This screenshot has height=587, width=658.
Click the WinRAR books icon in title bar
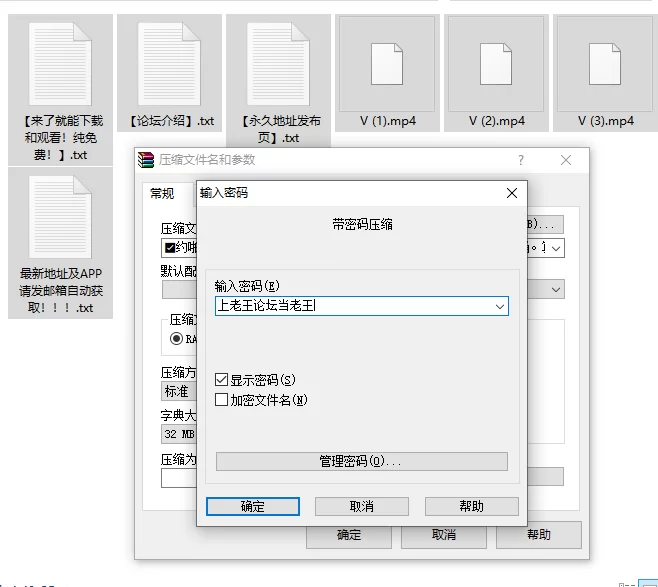point(146,160)
